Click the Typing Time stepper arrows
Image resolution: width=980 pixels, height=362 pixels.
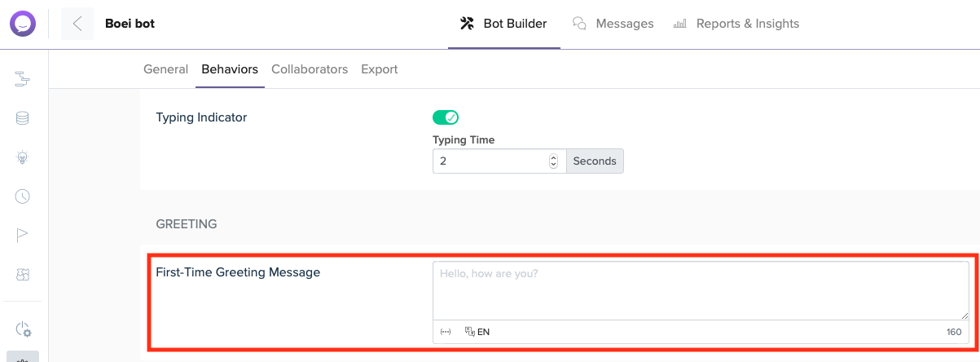click(x=554, y=161)
